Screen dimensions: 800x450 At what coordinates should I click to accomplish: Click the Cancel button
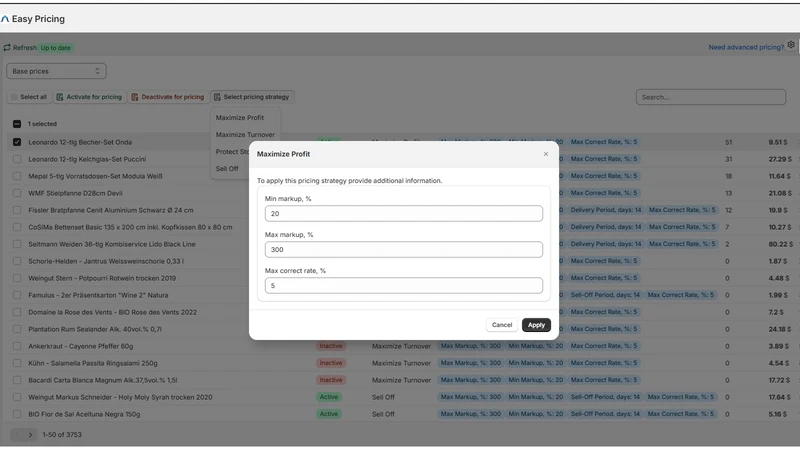tap(502, 325)
